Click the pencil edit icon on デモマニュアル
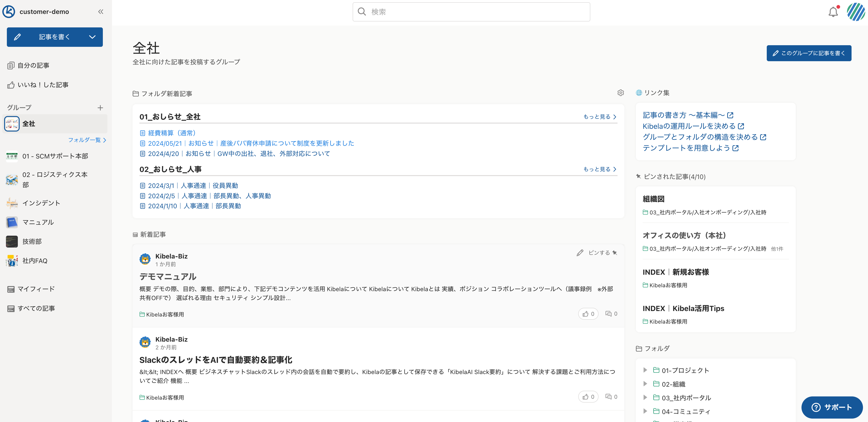 pyautogui.click(x=580, y=253)
